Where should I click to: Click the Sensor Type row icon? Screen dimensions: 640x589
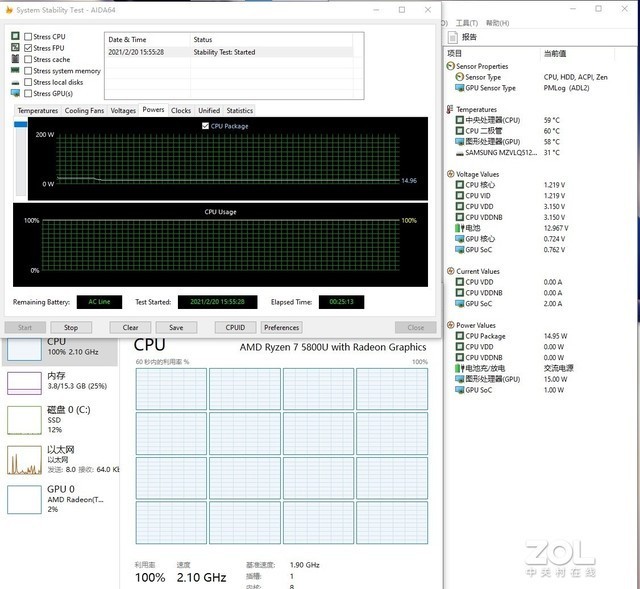pyautogui.click(x=460, y=77)
